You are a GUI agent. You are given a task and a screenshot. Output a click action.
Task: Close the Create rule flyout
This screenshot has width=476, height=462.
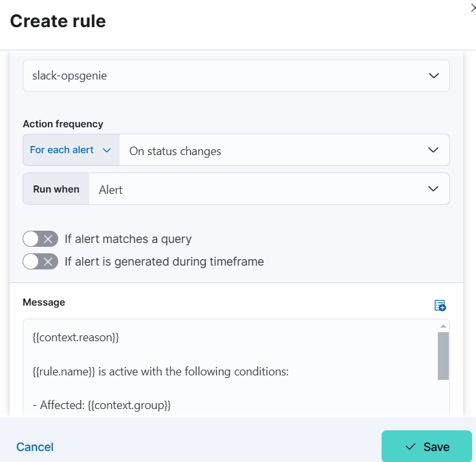pyautogui.click(x=473, y=8)
